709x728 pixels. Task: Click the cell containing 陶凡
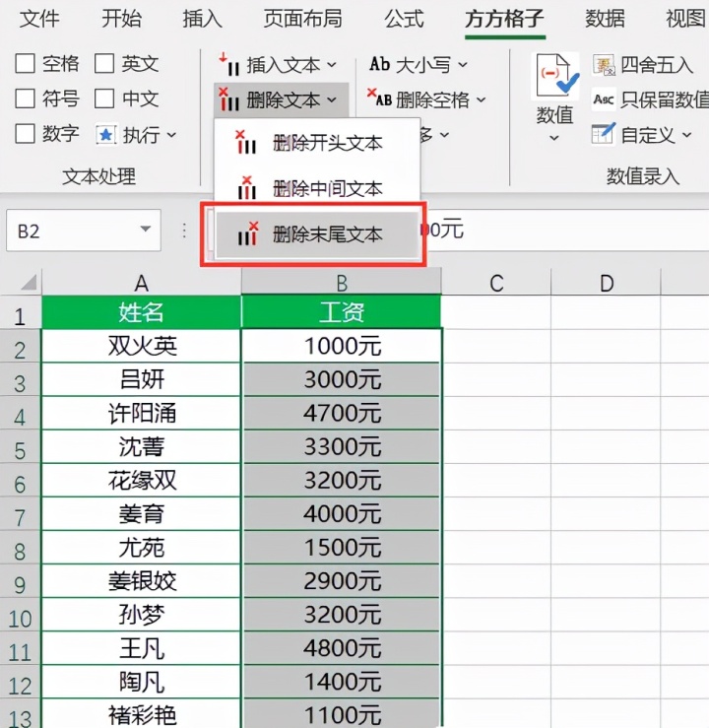[x=142, y=682]
